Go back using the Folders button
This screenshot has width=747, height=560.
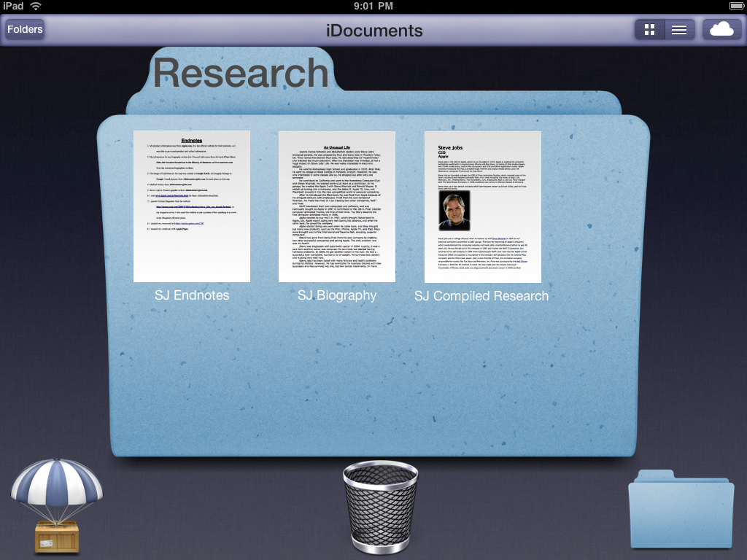[25, 29]
